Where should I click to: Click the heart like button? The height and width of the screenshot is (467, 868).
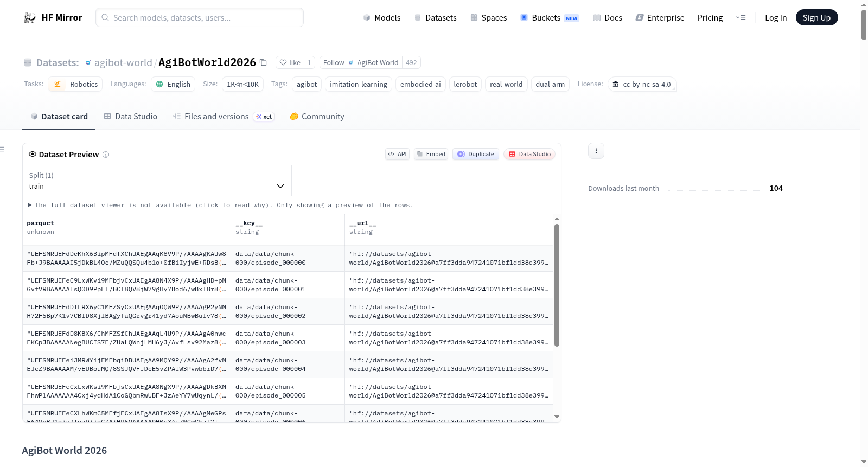coord(290,62)
